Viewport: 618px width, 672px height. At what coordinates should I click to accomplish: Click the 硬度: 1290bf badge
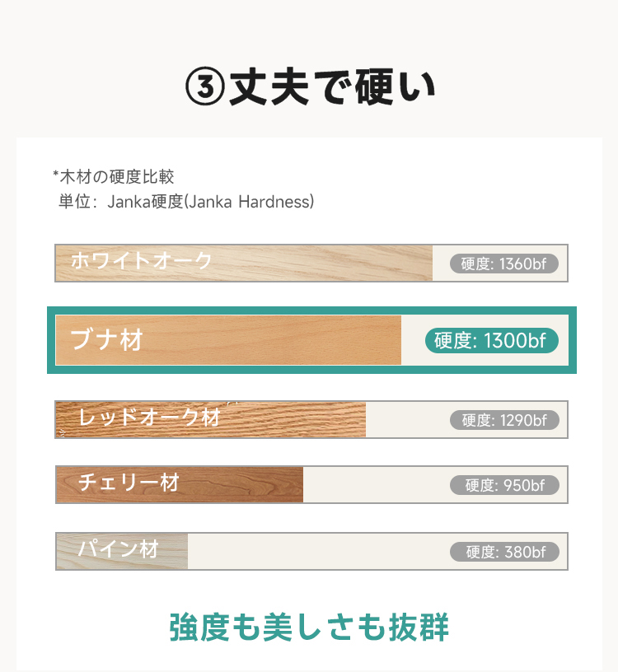click(504, 420)
